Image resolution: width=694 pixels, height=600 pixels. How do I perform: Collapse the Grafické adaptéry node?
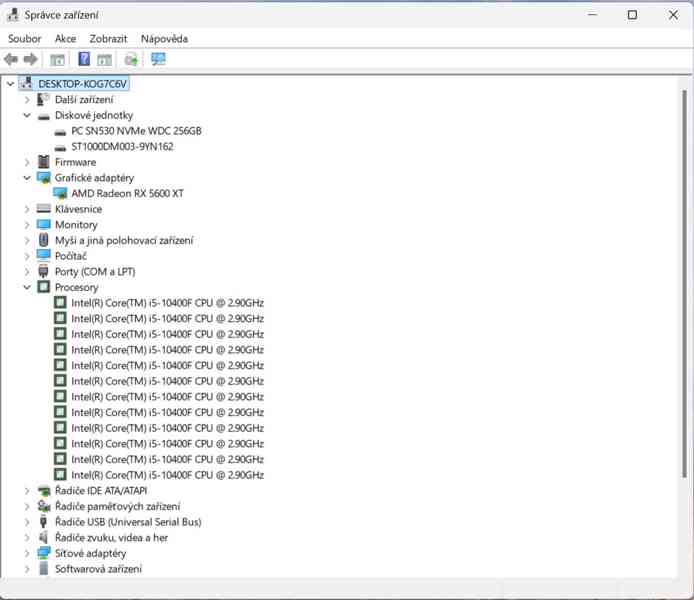(x=27, y=177)
